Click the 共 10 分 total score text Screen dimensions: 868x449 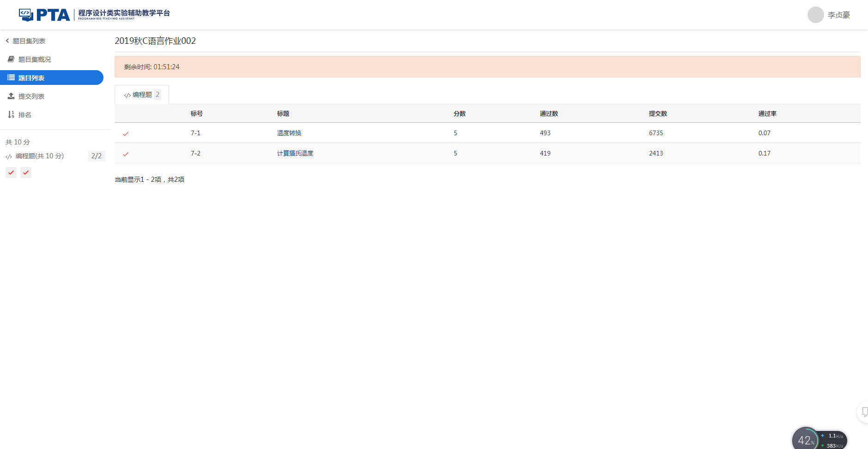(x=18, y=142)
